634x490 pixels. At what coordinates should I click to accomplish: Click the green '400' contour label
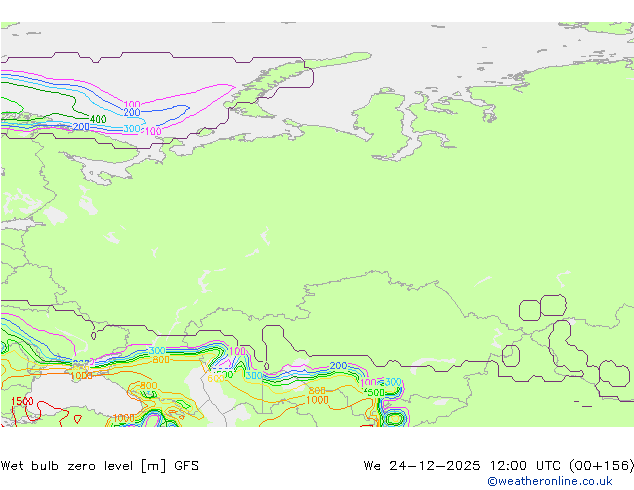pos(98,119)
